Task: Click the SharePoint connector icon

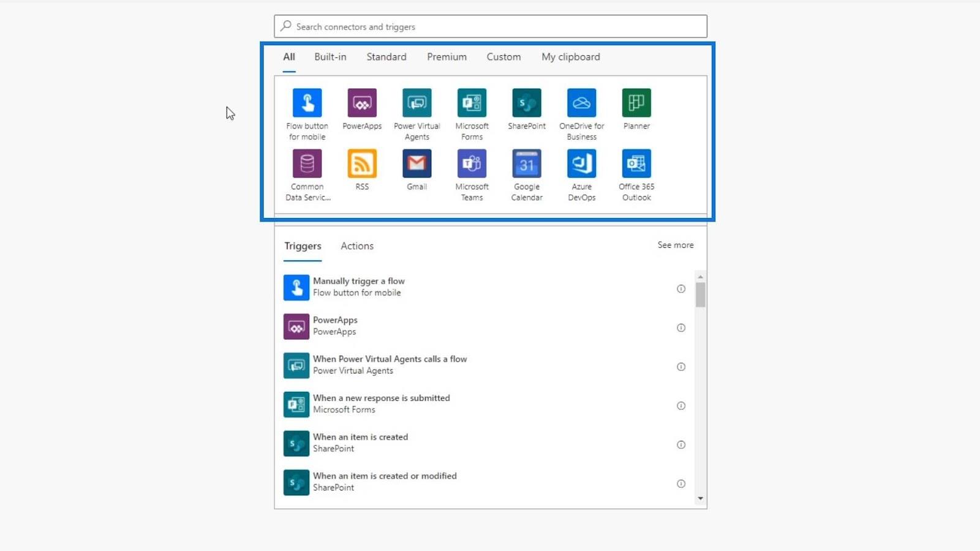Action: pos(527,103)
